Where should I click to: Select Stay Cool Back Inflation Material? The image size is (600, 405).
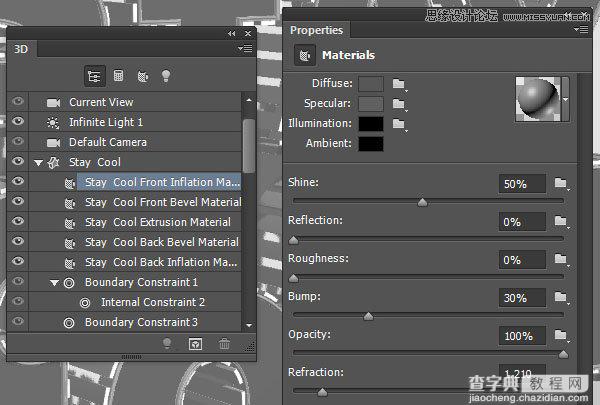click(x=135, y=262)
